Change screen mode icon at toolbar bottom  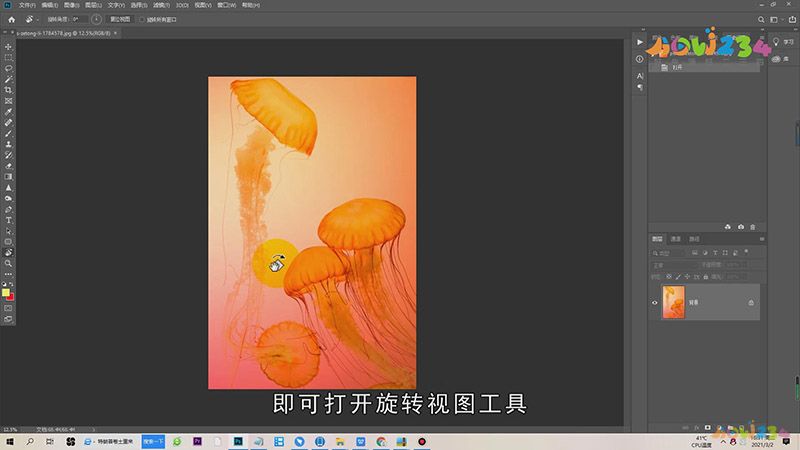8,319
